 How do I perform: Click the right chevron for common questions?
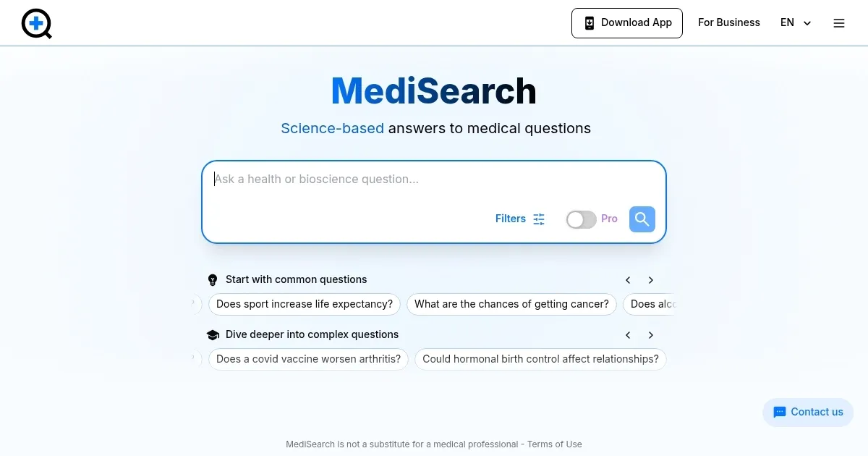[x=650, y=279]
